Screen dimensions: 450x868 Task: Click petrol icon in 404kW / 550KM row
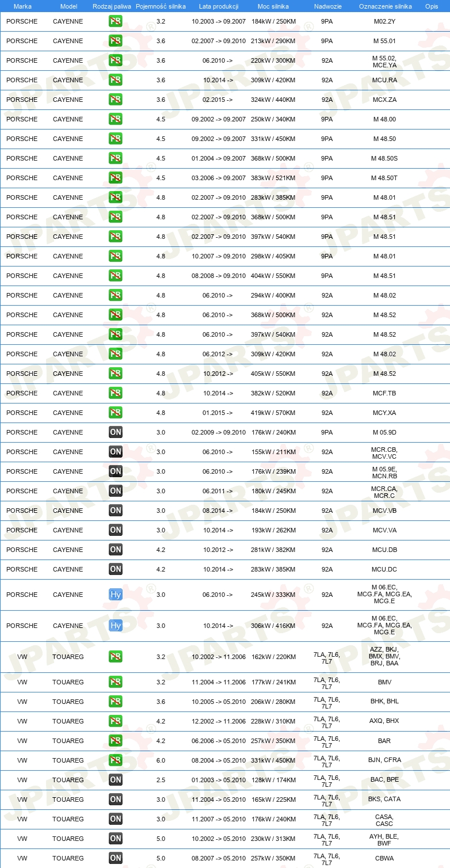click(x=115, y=276)
